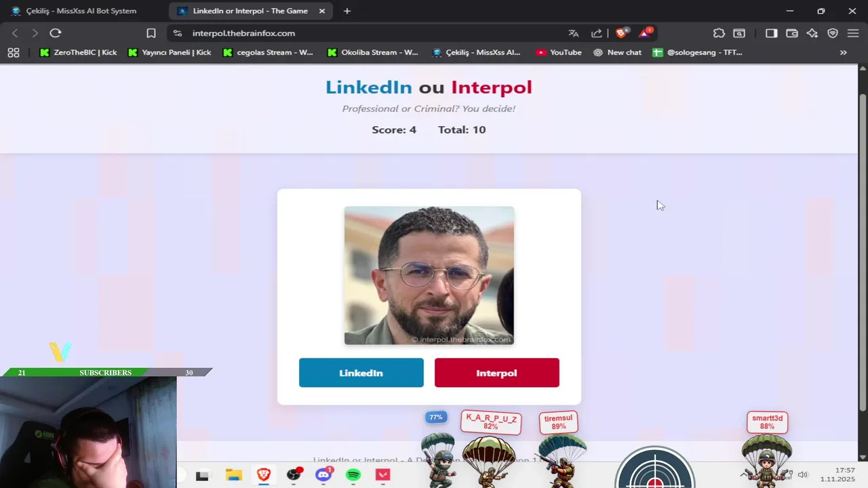Reload the current page
The width and height of the screenshot is (868, 488).
click(56, 33)
